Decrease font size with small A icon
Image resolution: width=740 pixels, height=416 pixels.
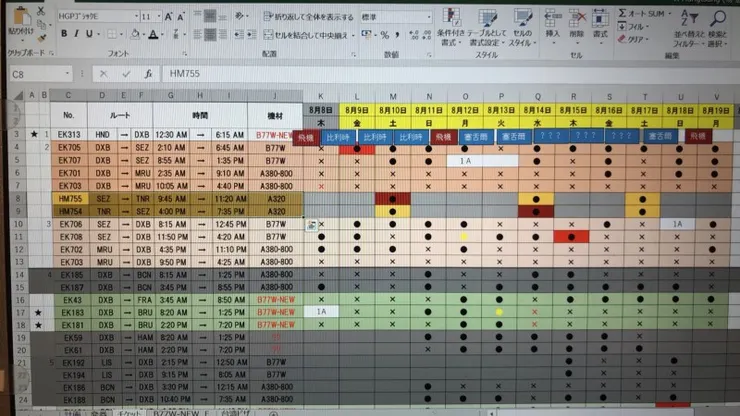tap(180, 17)
